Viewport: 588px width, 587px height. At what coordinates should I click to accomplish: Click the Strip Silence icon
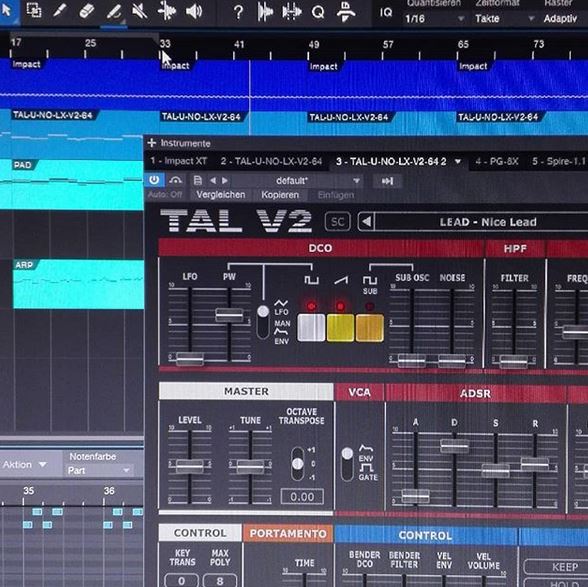pyautogui.click(x=265, y=12)
